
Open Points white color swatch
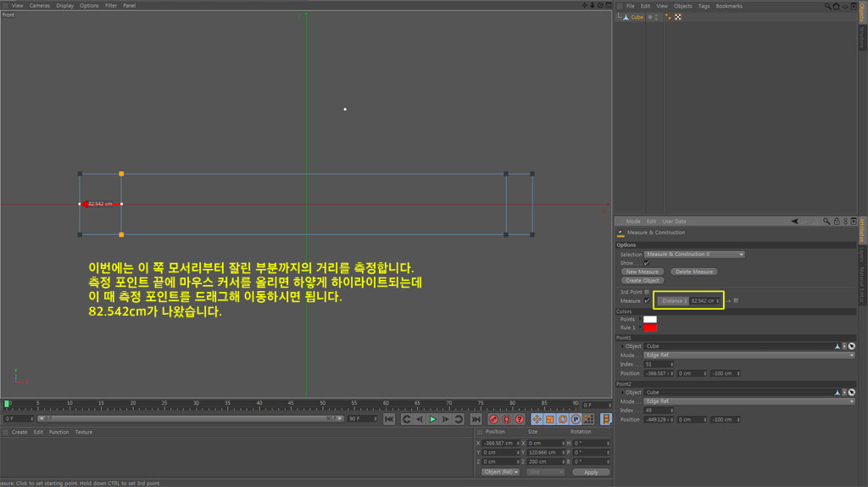(650, 319)
